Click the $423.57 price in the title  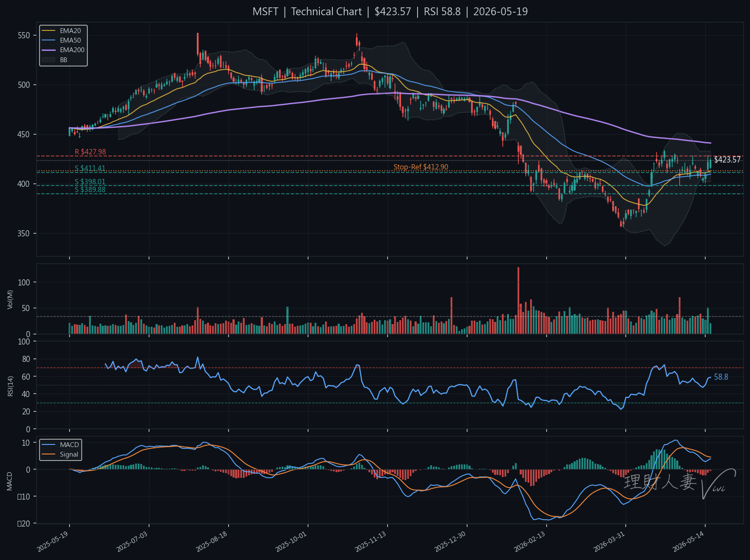(x=393, y=12)
